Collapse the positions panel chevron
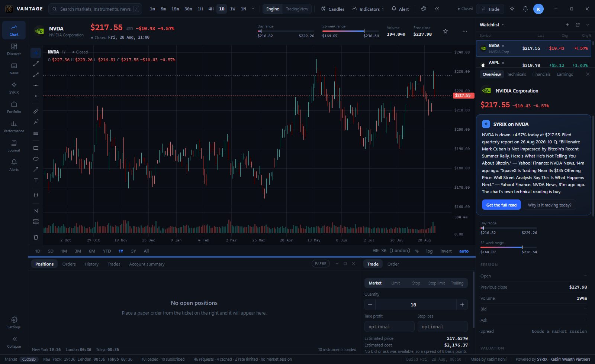This screenshot has height=364, width=595. pos(337,264)
